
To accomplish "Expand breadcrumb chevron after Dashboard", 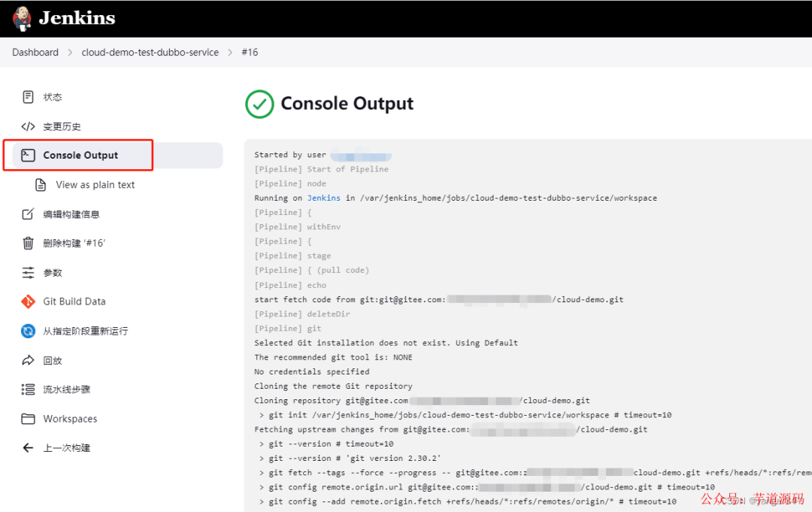I will tap(70, 53).
